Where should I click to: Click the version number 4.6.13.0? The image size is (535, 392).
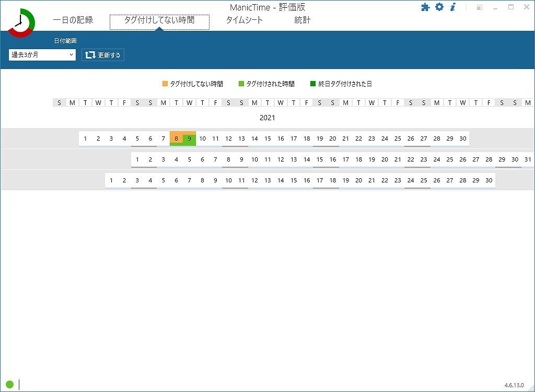(x=514, y=385)
